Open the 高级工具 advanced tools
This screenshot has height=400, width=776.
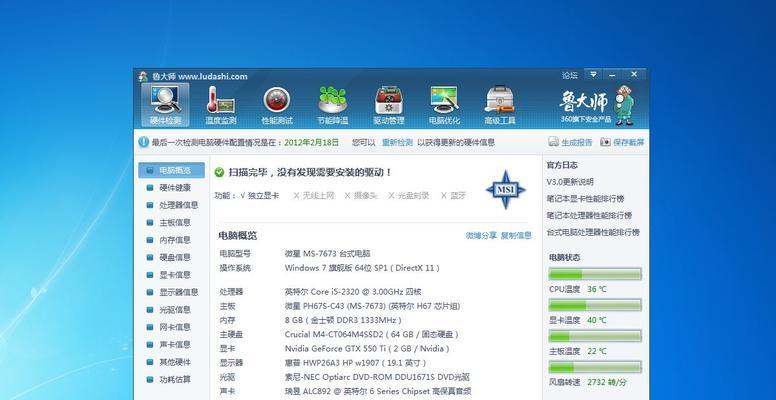pos(500,105)
